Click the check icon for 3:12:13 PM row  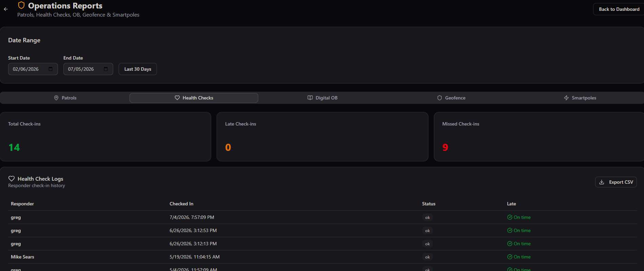click(510, 244)
